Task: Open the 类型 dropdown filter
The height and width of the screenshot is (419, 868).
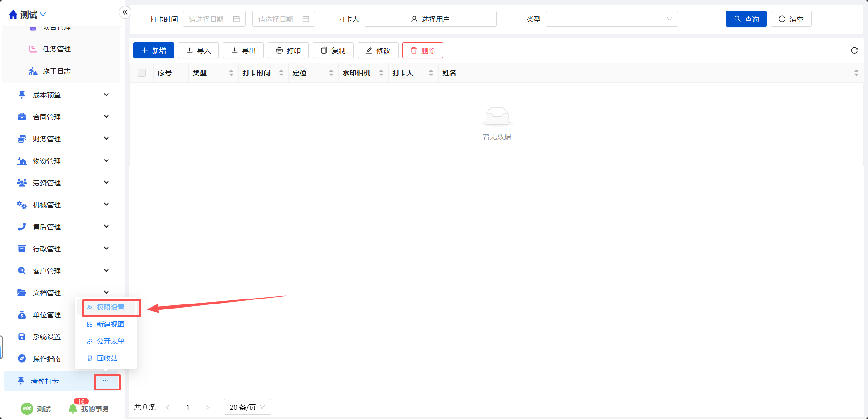Action: tap(611, 19)
